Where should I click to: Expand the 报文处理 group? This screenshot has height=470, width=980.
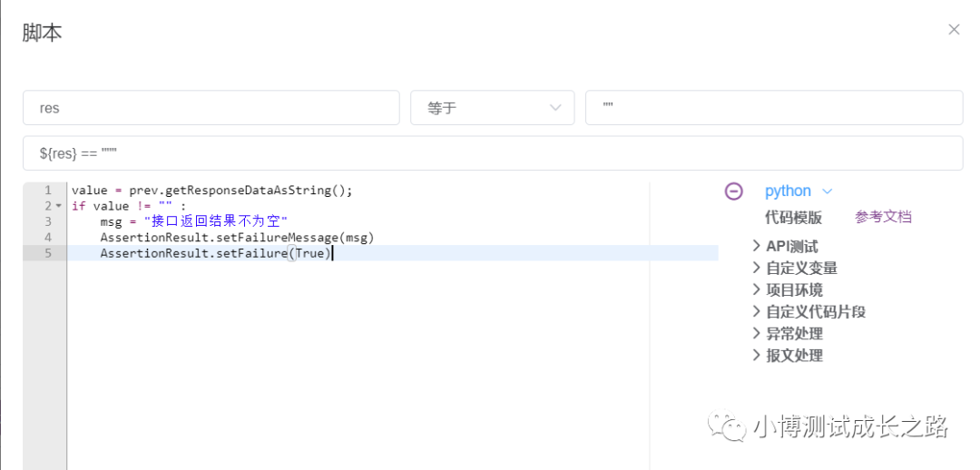pyautogui.click(x=788, y=355)
